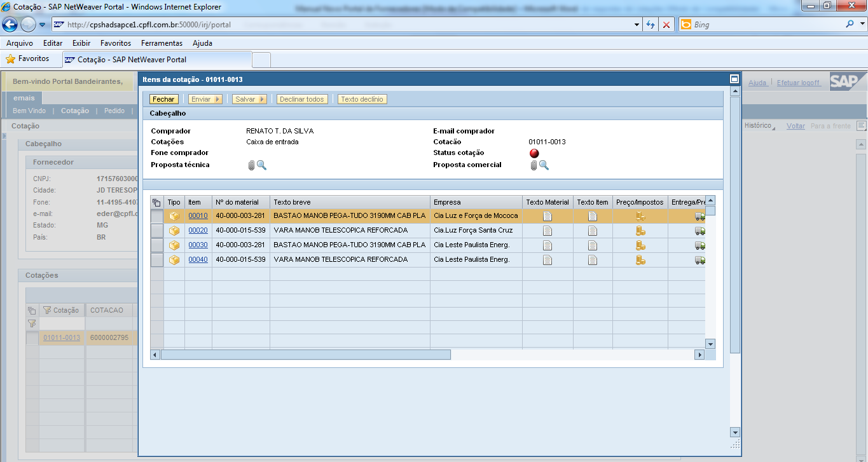Click Ajuda link in portal header
The height and width of the screenshot is (462, 868).
point(757,83)
